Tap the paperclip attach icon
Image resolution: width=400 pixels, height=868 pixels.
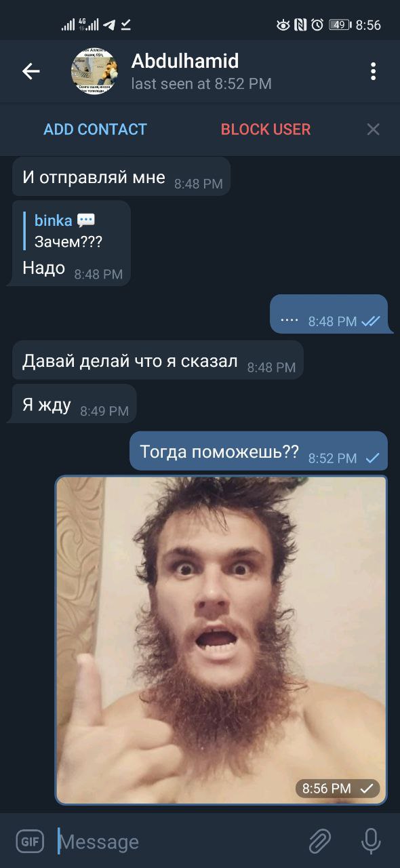tap(319, 842)
